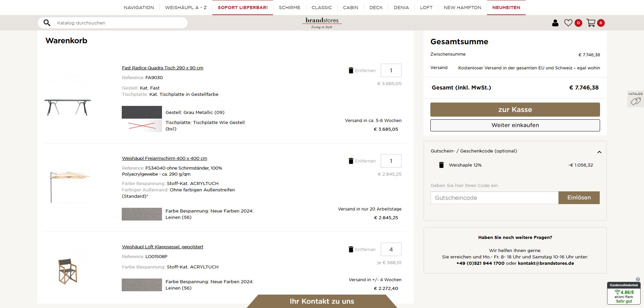The width and height of the screenshot is (644, 308).
Task: Open the LOFT menu
Action: [x=426, y=7]
